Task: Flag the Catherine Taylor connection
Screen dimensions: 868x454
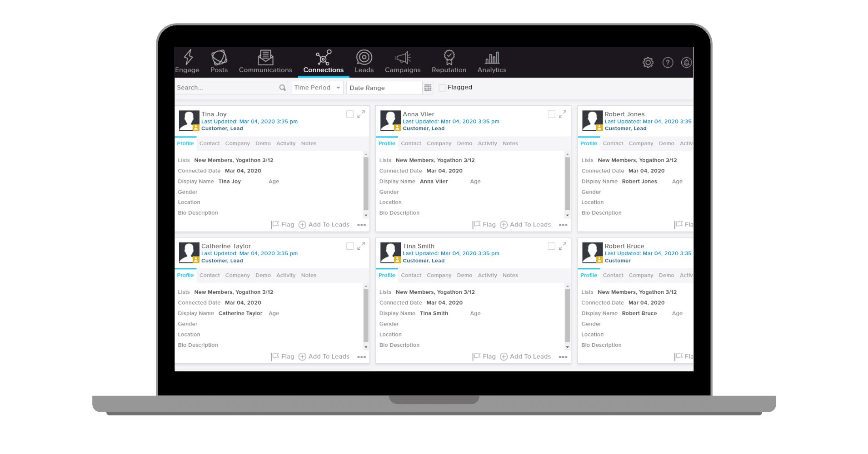Action: [x=283, y=357]
